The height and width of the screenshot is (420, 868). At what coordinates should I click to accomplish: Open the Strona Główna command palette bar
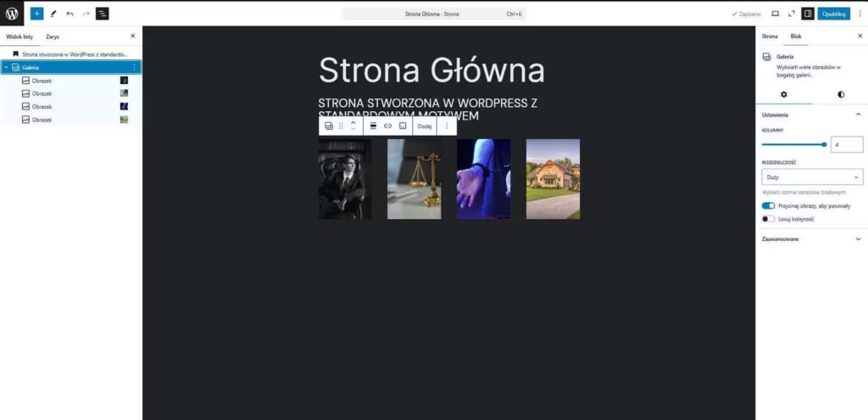point(434,14)
